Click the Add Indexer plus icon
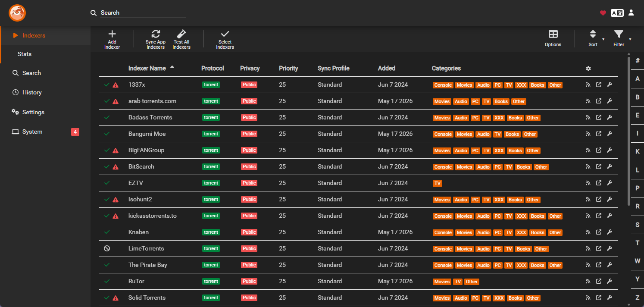The height and width of the screenshot is (307, 644). coord(112,34)
